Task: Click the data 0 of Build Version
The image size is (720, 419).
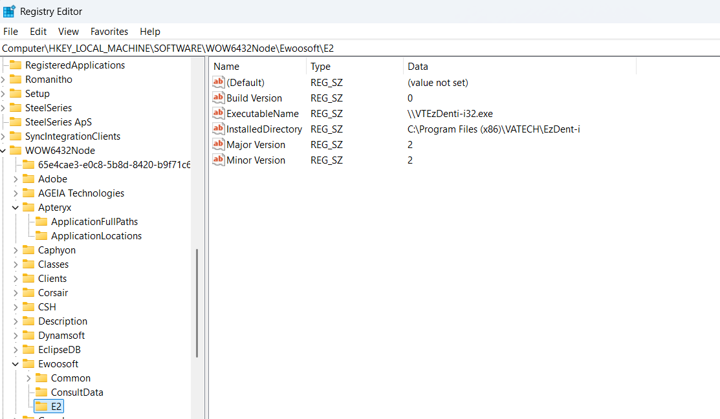Action: [410, 98]
